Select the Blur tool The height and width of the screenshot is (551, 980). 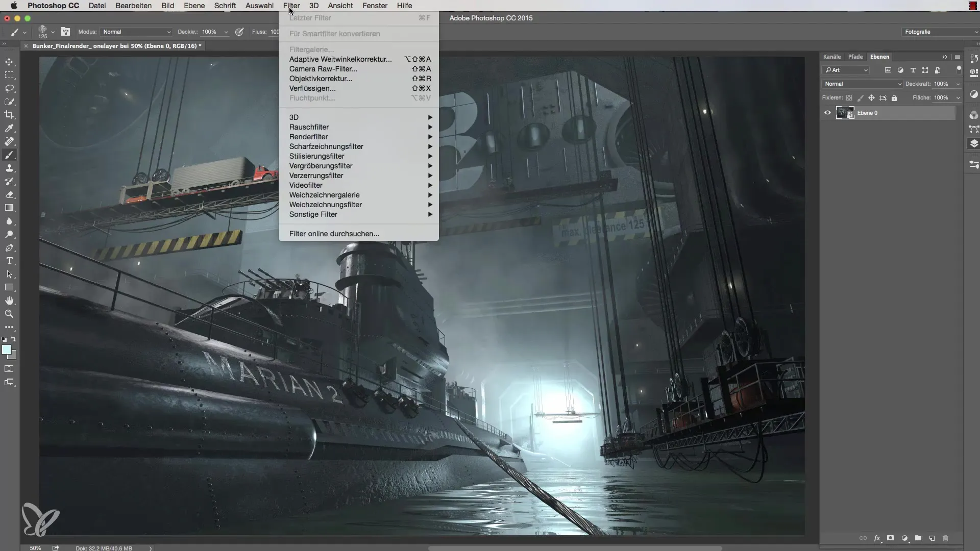pos(9,221)
